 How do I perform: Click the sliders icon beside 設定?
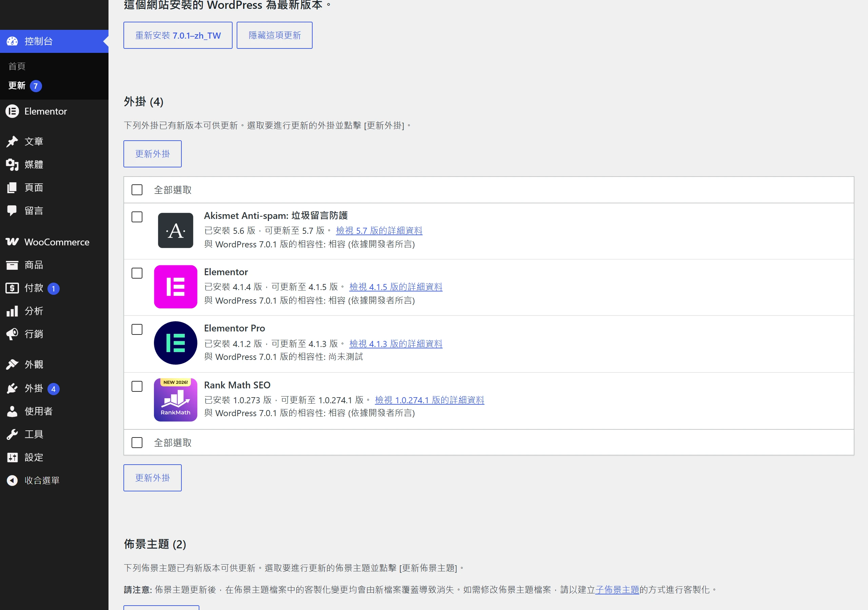12,457
